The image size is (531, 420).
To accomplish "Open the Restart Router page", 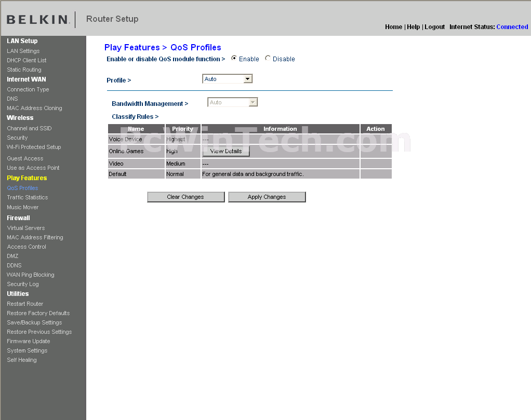I will [x=25, y=304].
